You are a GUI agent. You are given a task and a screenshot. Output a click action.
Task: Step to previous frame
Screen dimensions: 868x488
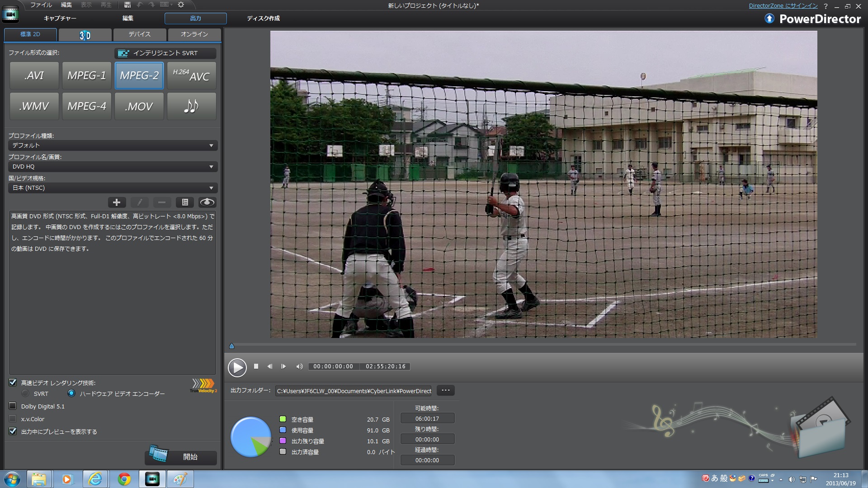tap(269, 366)
